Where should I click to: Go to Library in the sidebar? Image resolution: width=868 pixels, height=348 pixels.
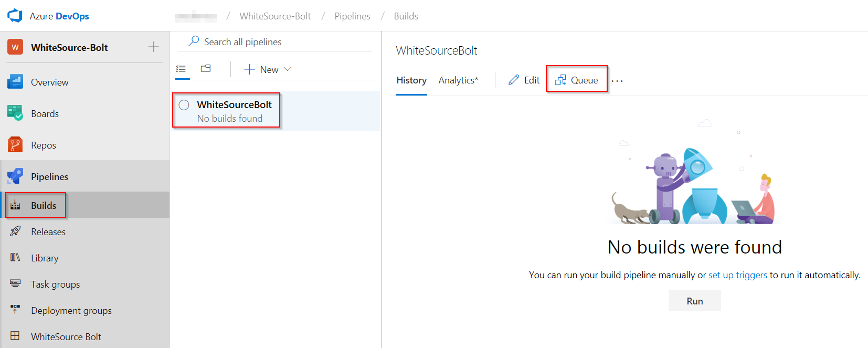point(45,258)
